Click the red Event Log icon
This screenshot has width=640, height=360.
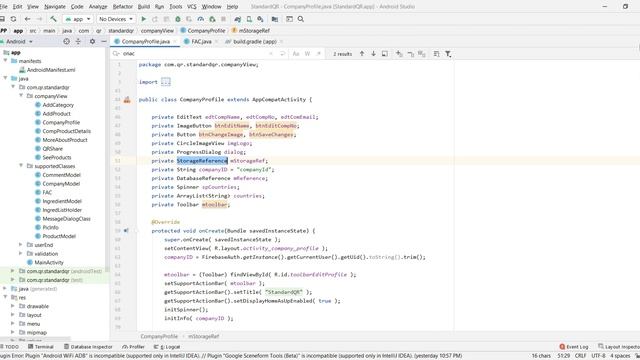click(x=562, y=347)
